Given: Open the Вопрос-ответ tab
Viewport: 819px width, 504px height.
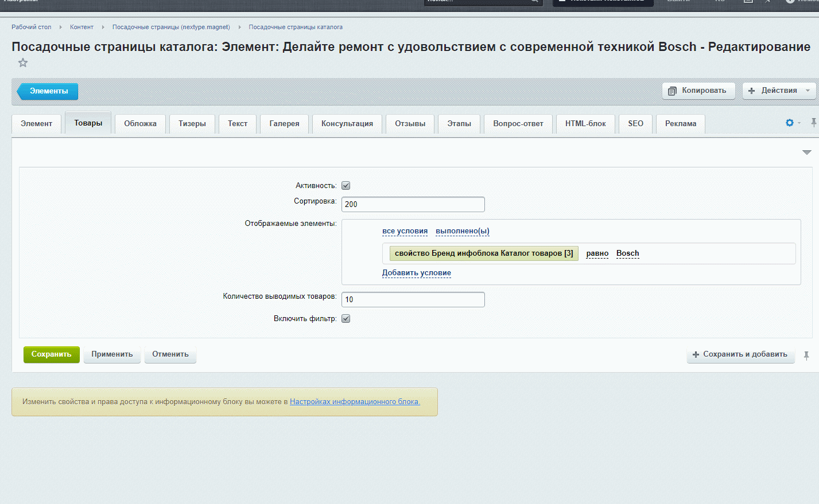Looking at the screenshot, I should click(x=518, y=124).
